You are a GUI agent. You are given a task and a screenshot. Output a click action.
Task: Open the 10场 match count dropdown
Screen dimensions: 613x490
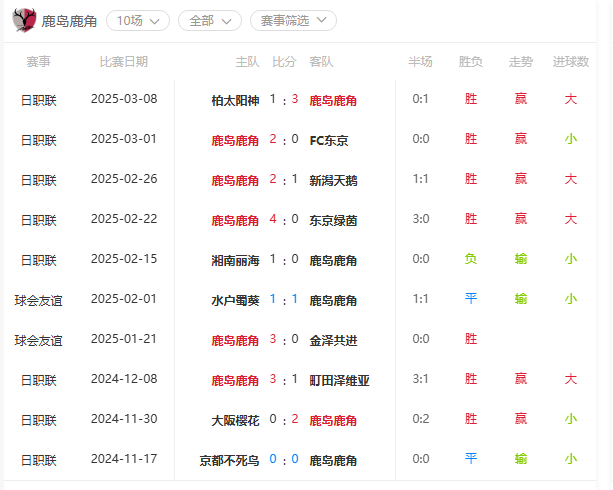pyautogui.click(x=138, y=21)
